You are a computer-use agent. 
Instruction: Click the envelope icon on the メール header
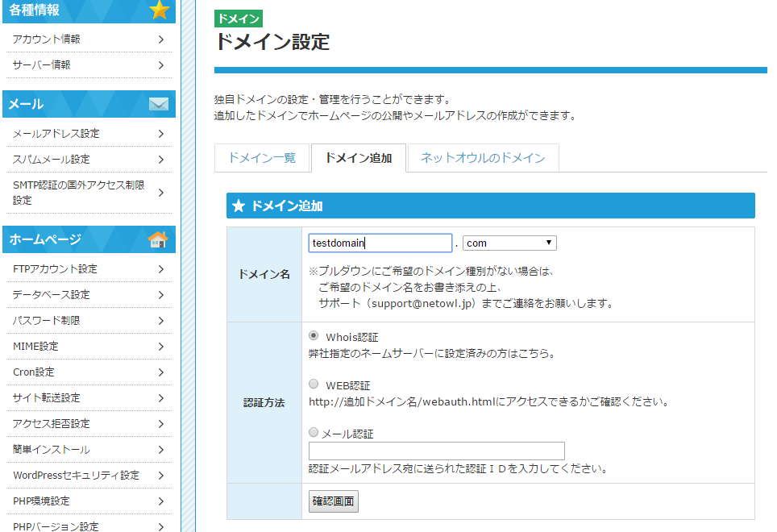(159, 103)
